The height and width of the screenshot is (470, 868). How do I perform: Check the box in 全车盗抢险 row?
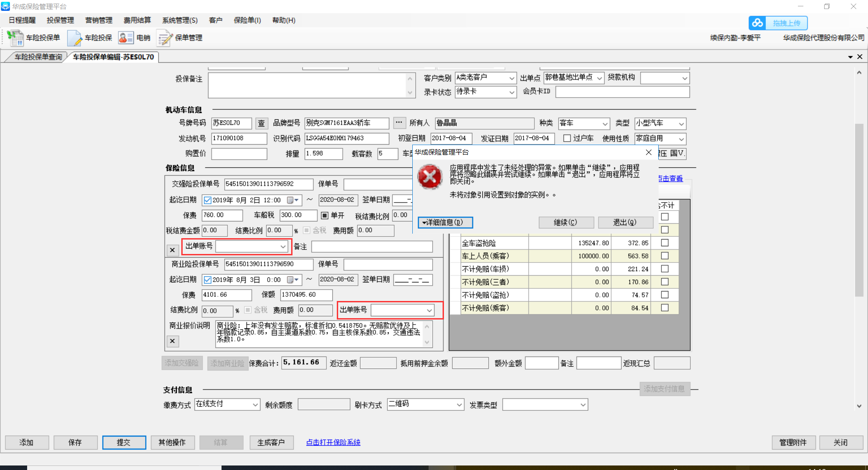[665, 243]
